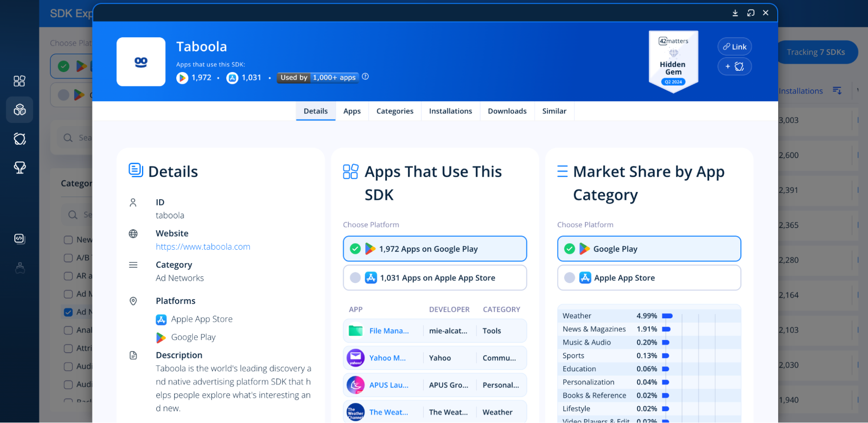Select the unchecked platform option in background page
The width and height of the screenshot is (868, 423).
tap(72, 95)
